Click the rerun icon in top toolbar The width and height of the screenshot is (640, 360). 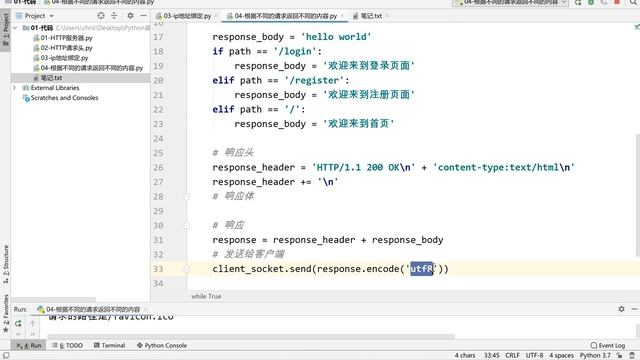point(578,2)
